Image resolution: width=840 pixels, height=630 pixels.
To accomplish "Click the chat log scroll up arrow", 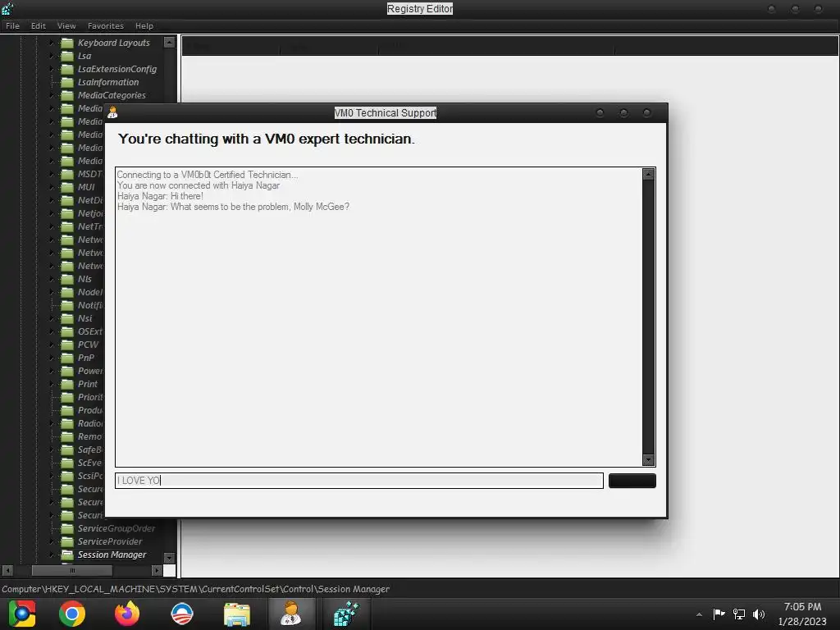I will (648, 174).
